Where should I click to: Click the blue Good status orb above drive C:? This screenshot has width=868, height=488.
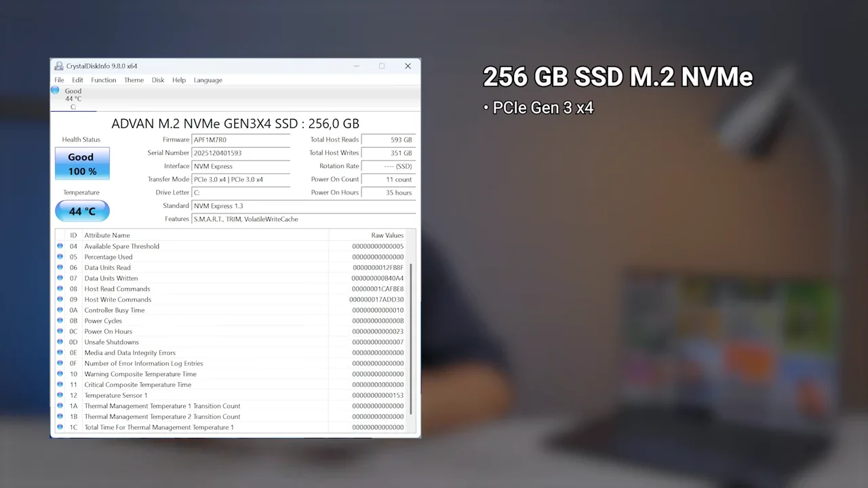(x=55, y=90)
